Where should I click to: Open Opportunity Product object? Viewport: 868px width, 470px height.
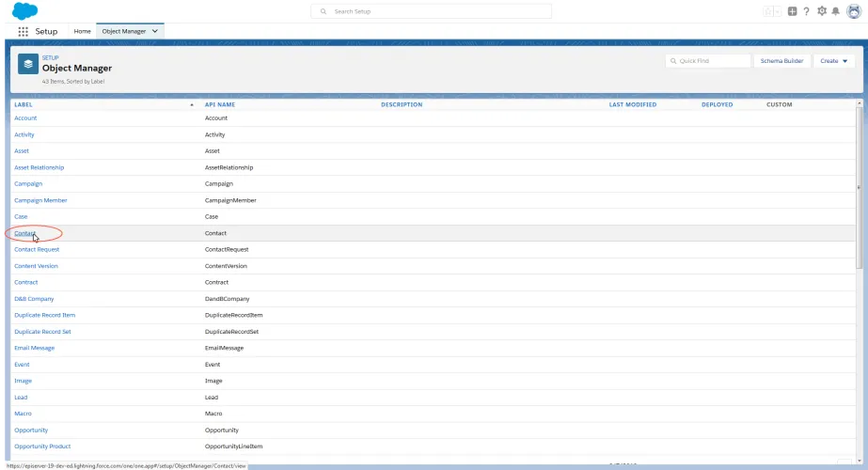click(42, 446)
